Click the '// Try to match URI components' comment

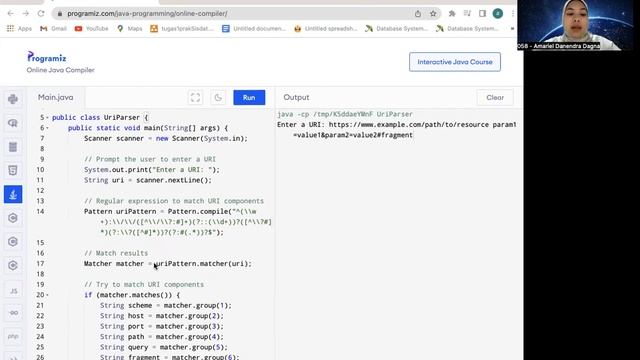pyautogui.click(x=144, y=284)
